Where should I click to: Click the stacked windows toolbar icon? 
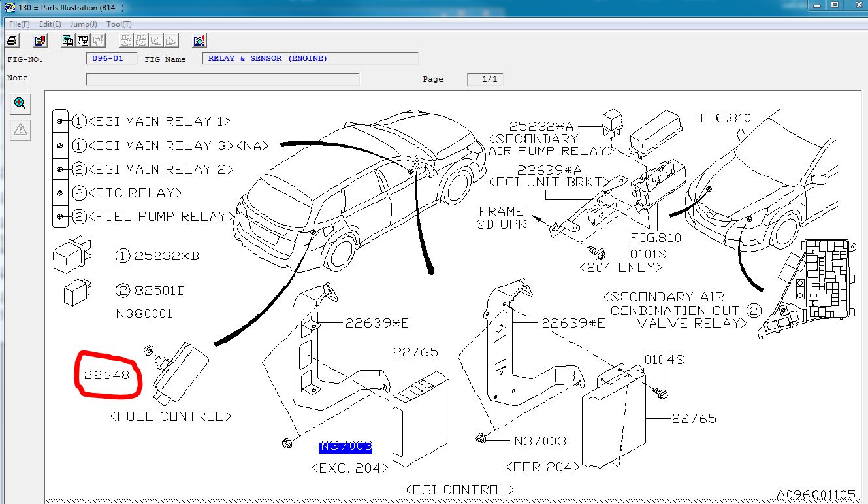(83, 41)
